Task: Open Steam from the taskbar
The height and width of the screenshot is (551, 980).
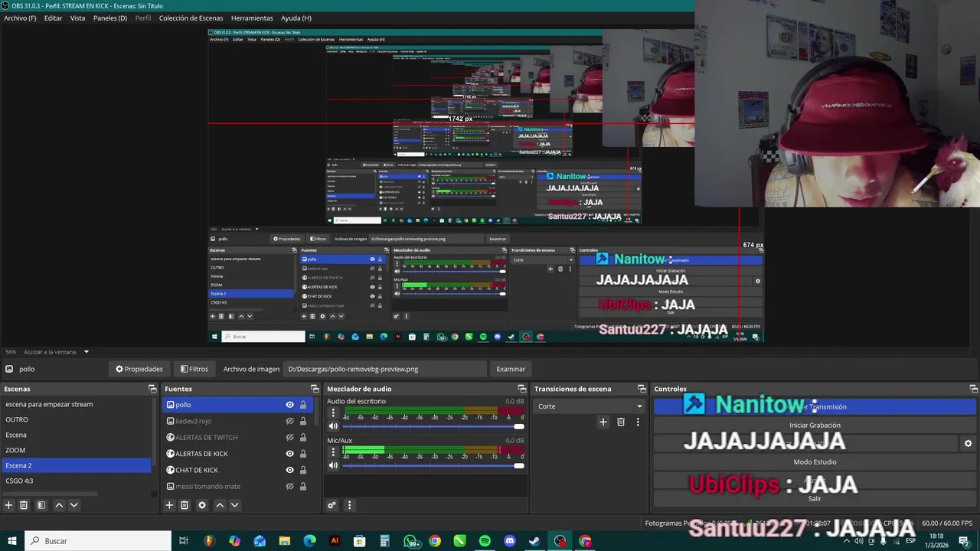Action: click(x=535, y=541)
